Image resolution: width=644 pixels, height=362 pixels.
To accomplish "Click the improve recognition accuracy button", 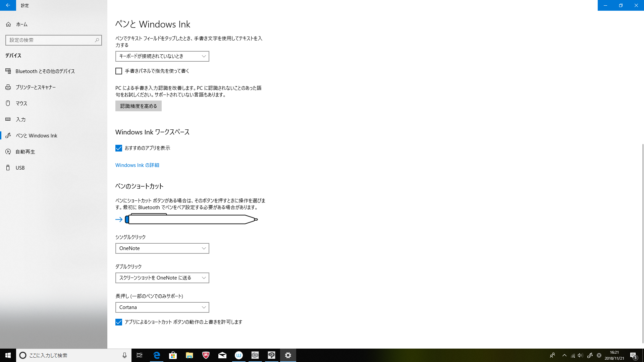I will (138, 106).
